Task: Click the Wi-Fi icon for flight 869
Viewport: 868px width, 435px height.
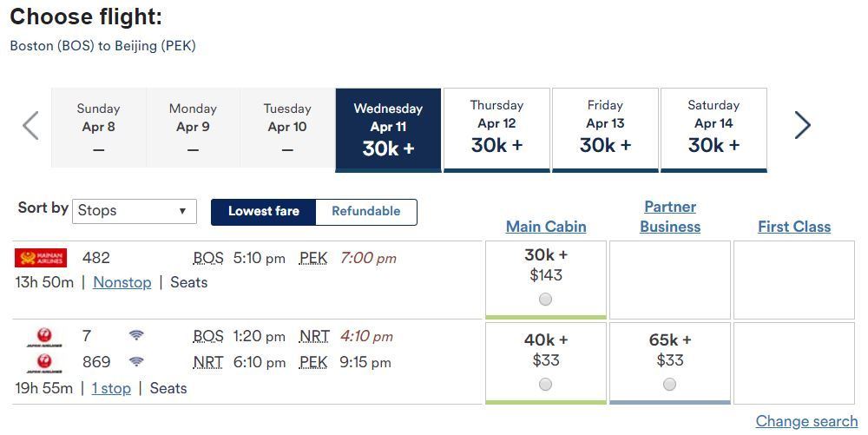Action: 136,361
